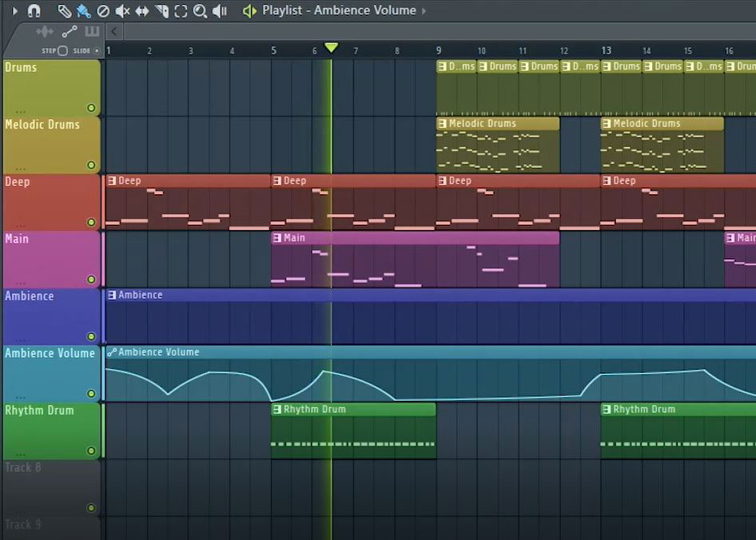Click the Playback preview tool icon
Image resolution: width=756 pixels, height=540 pixels.
pos(218,11)
